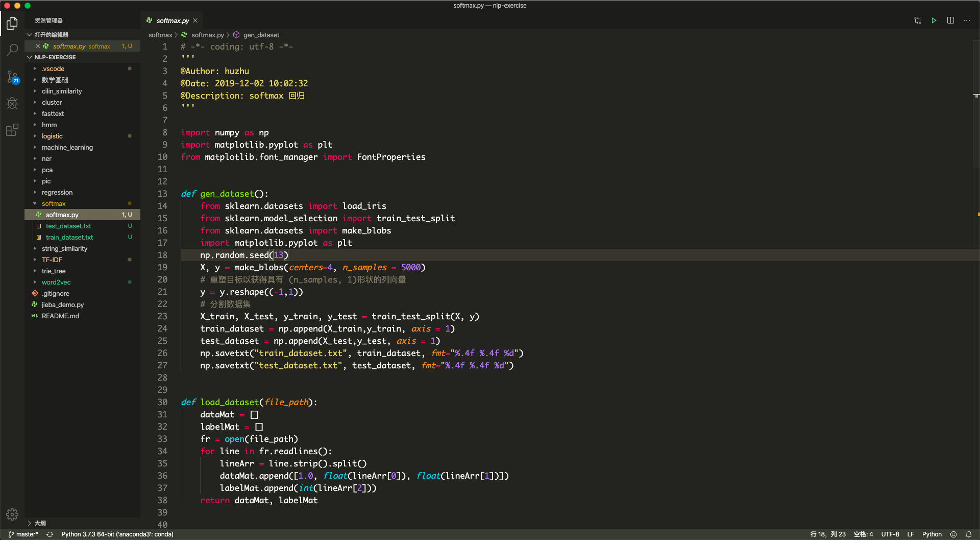The height and width of the screenshot is (540, 980).
Task: Collapse the softmax folder
Action: click(x=53, y=204)
